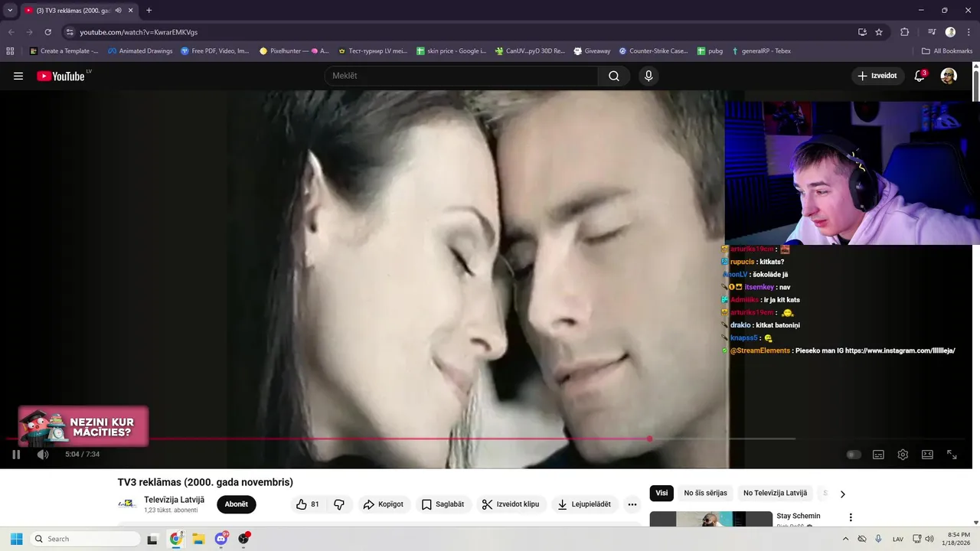Open the Televīzija Latvijā channel link
The image size is (980, 551).
[x=174, y=500]
